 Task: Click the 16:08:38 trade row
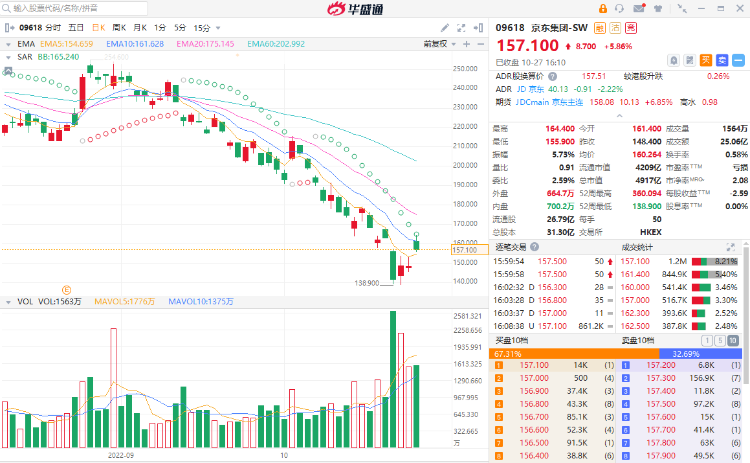pyautogui.click(x=553, y=326)
